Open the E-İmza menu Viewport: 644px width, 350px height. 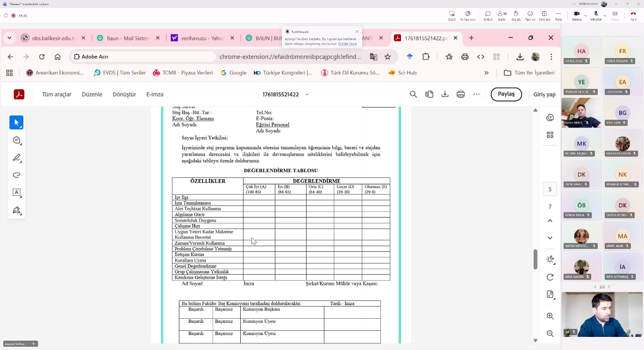pos(155,94)
